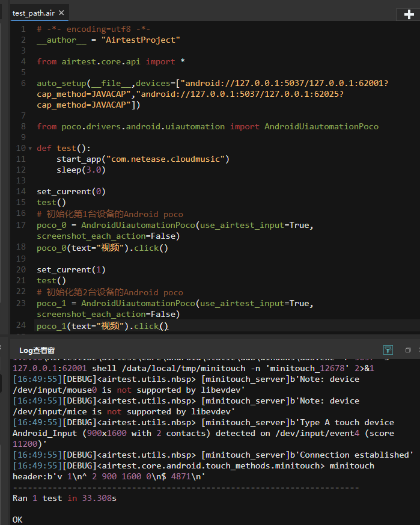Image resolution: width=420 pixels, height=525 pixels.
Task: Click 'Android_Input (900x1600' log text
Action: [70, 433]
